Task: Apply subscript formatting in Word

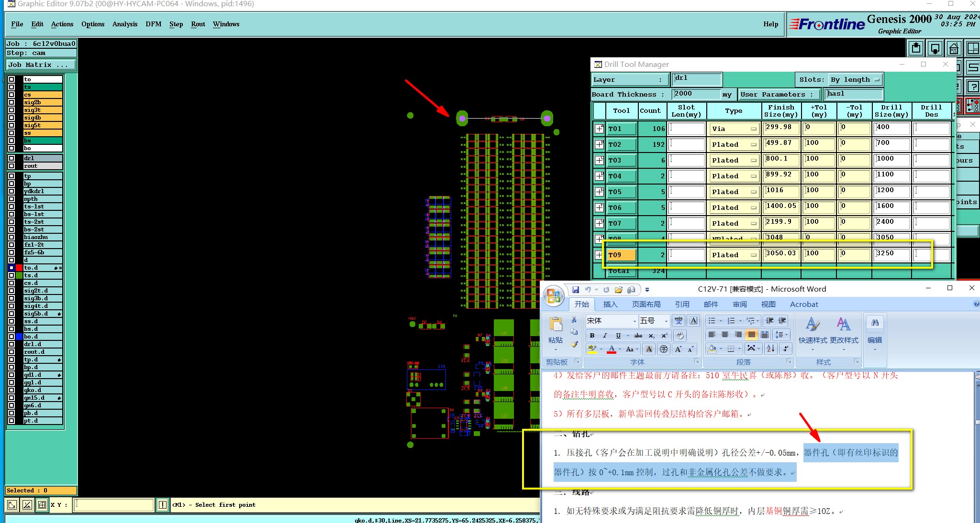Action: coord(652,336)
